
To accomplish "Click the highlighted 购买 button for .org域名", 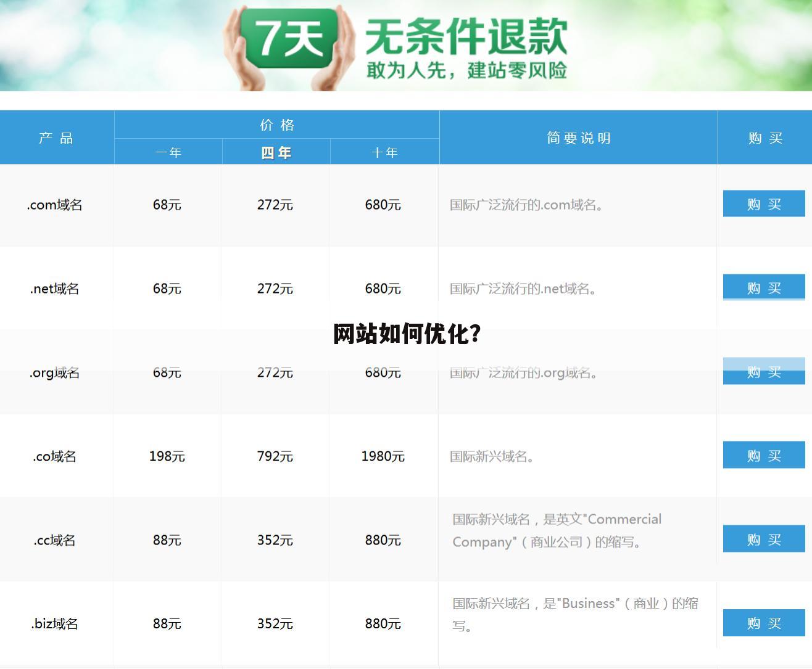I will 763,371.
